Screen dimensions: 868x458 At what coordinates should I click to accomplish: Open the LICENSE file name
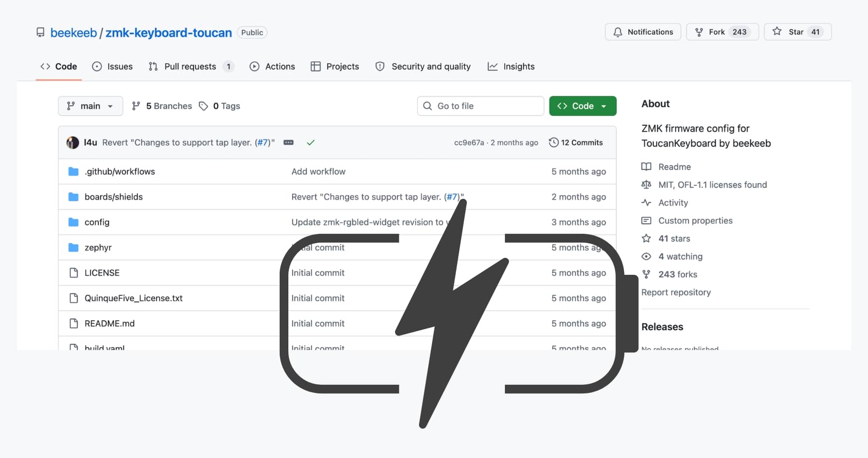(102, 273)
